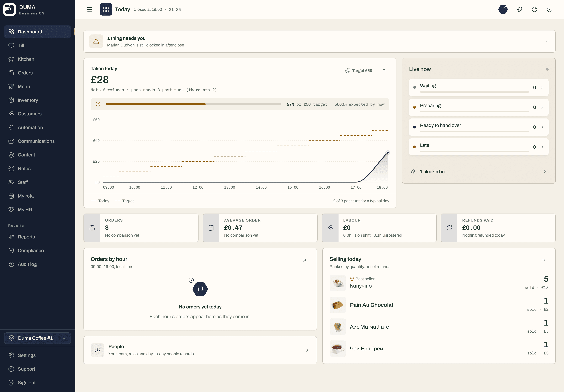The height and width of the screenshot is (392, 564).
Task: Open Till from the sidebar
Action: pos(37,45)
